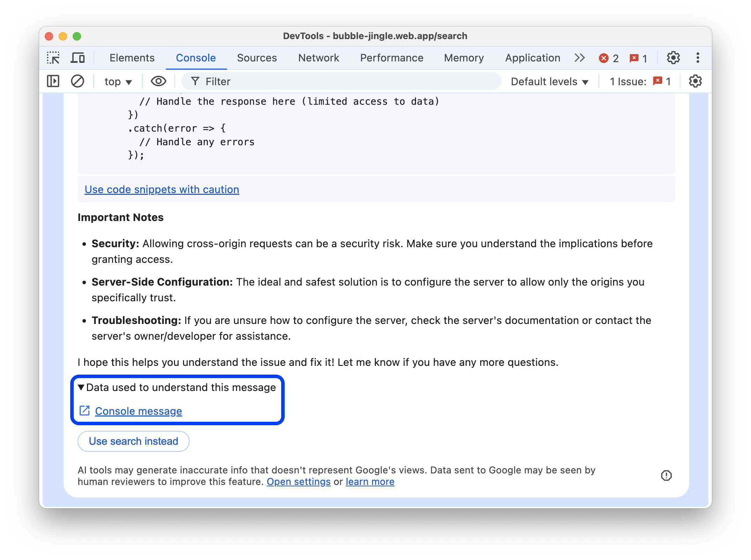Select the top frame context dropdown
This screenshot has width=751, height=560.
(117, 81)
